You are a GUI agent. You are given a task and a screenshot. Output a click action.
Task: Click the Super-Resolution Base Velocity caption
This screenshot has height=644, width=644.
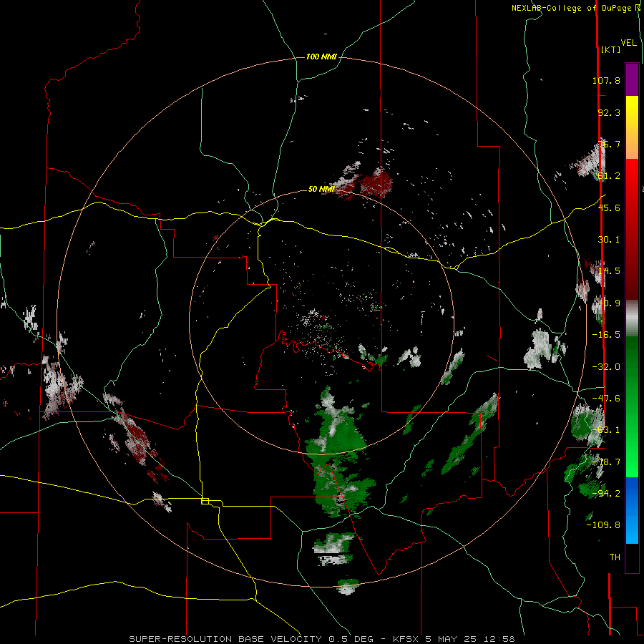coord(322,639)
